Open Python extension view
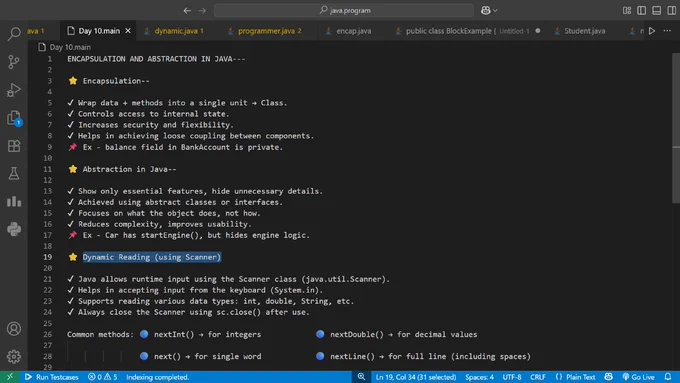Viewport: 680px width, 383px height. click(x=14, y=229)
